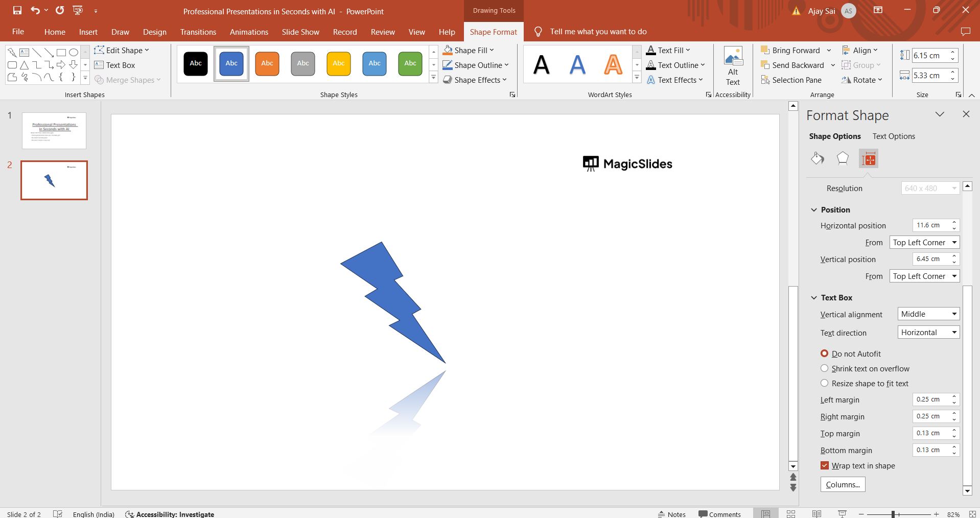The image size is (980, 518).
Task: Apply blue fill WordArt style
Action: tap(577, 64)
